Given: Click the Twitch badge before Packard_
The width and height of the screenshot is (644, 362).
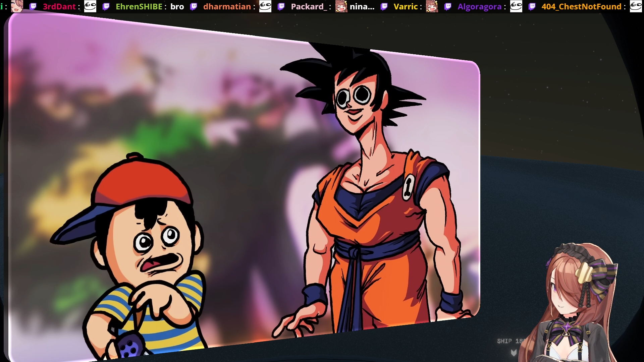Looking at the screenshot, I should point(281,6).
